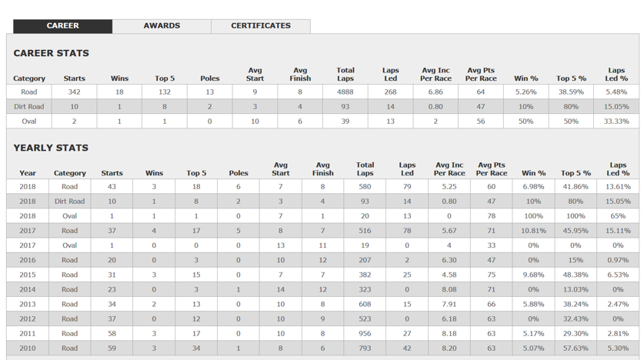
Task: Select the Road category cell in Career Stats
Action: (28, 92)
